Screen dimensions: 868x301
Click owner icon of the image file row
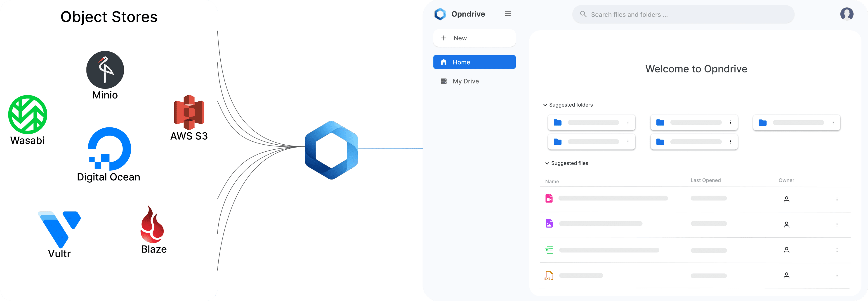(786, 225)
